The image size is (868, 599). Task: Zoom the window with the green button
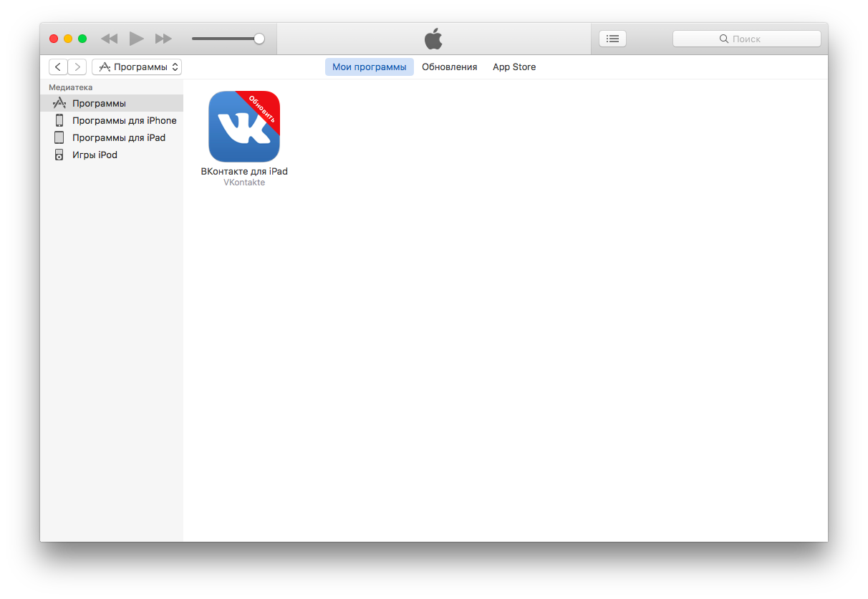(x=82, y=39)
